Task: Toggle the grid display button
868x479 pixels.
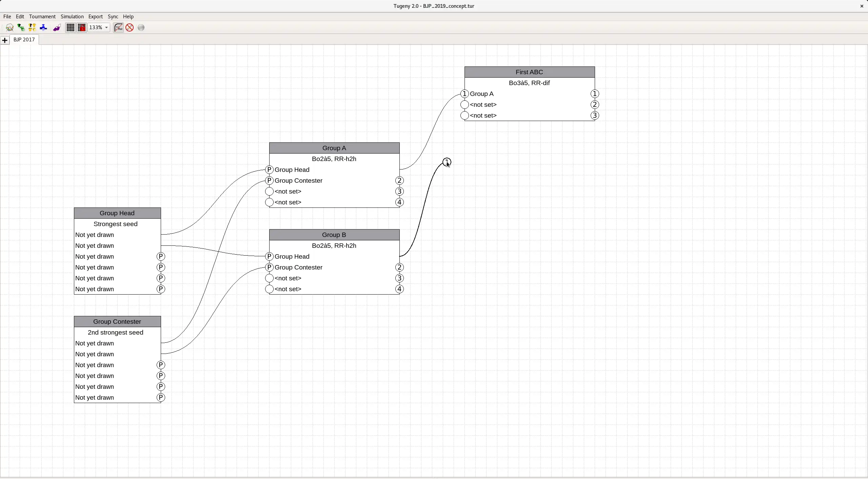Action: [70, 27]
